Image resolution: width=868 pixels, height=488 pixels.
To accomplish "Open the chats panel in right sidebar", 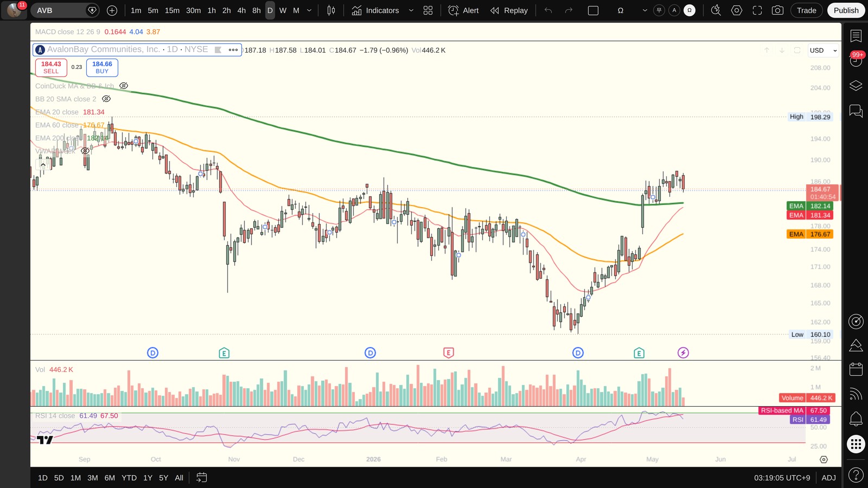I will pyautogui.click(x=856, y=111).
